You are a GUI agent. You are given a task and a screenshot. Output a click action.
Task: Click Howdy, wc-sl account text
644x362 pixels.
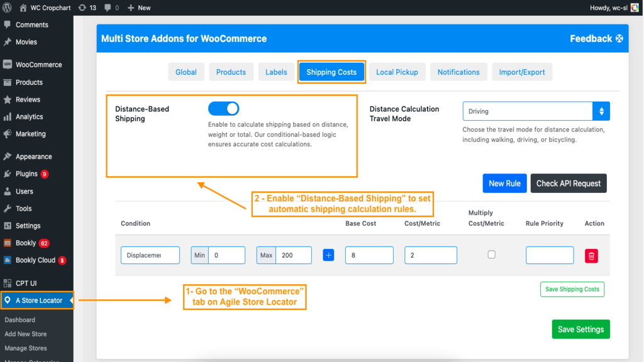[609, 8]
